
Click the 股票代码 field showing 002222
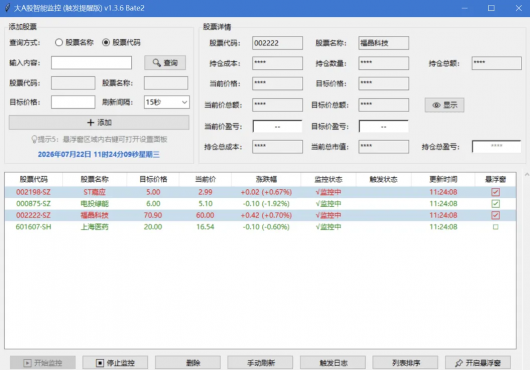coord(277,43)
